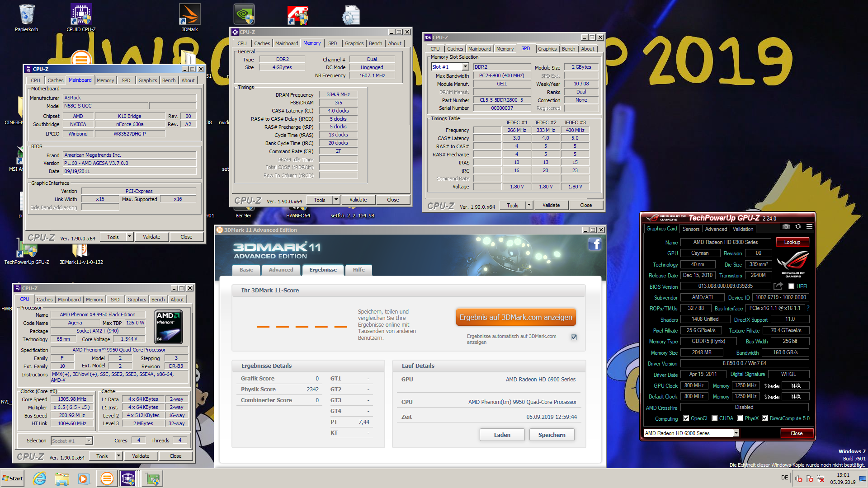
Task: Toggle the CUDA checkbox
Action: click(715, 418)
